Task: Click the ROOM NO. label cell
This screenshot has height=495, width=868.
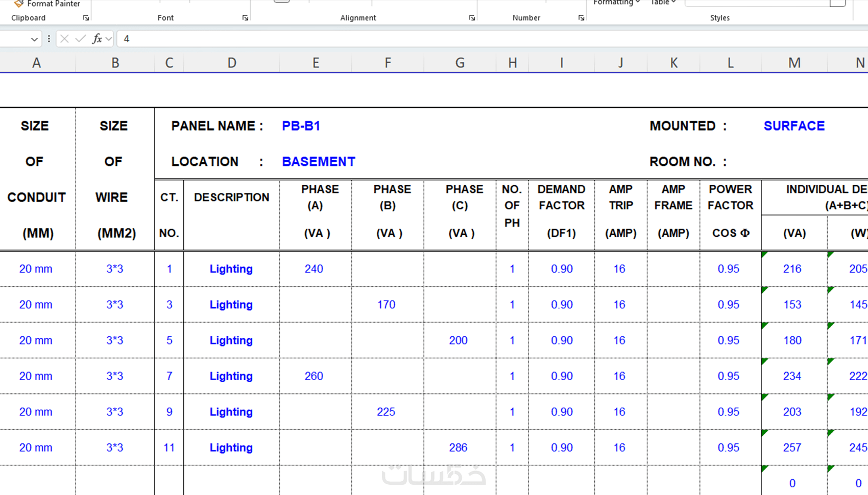Action: click(688, 162)
